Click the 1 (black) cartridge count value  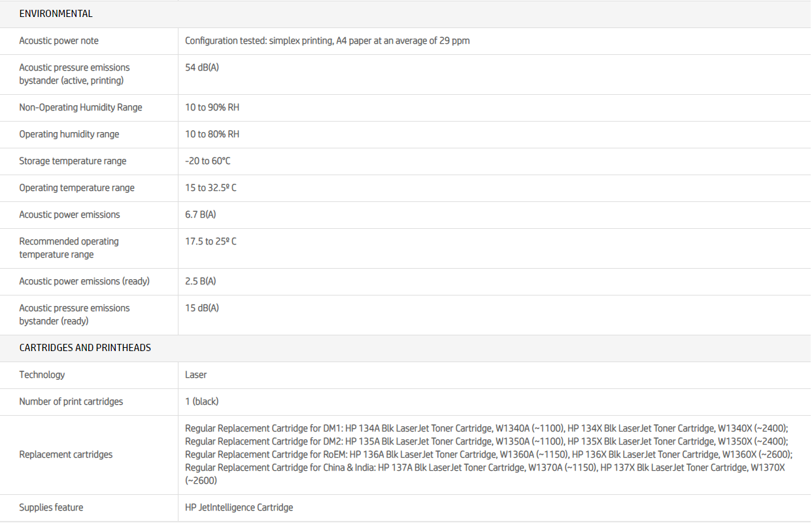tap(201, 401)
